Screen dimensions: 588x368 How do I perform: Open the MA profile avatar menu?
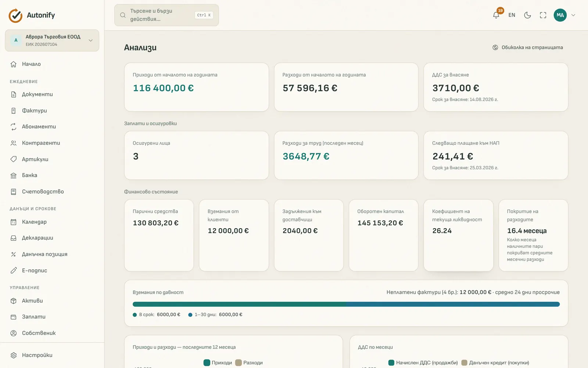point(560,15)
